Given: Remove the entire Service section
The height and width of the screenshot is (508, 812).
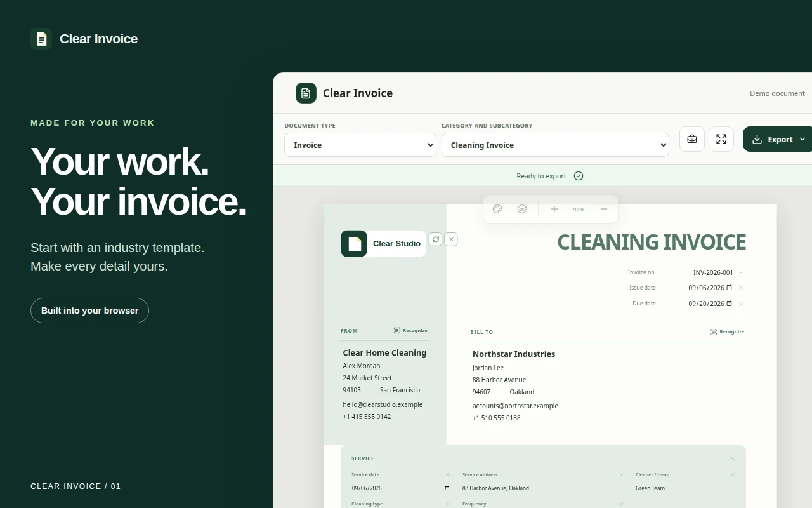Looking at the screenshot, I should coord(732,458).
